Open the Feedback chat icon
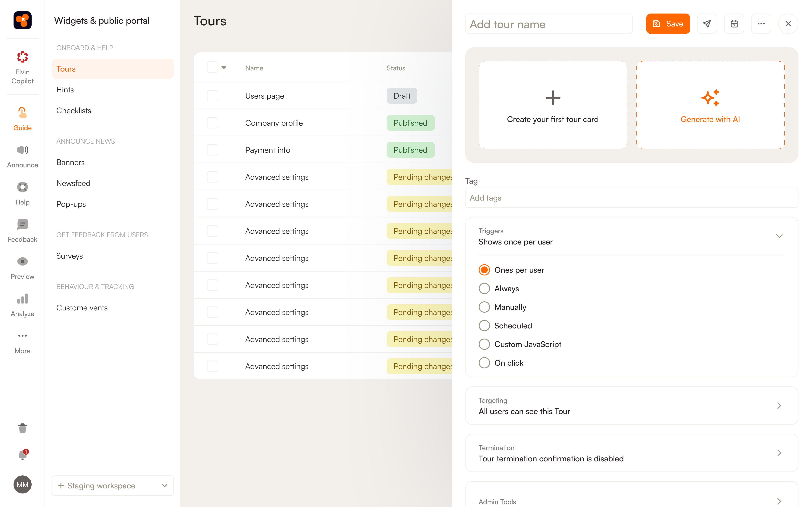Image resolution: width=812 pixels, height=507 pixels. [x=23, y=224]
